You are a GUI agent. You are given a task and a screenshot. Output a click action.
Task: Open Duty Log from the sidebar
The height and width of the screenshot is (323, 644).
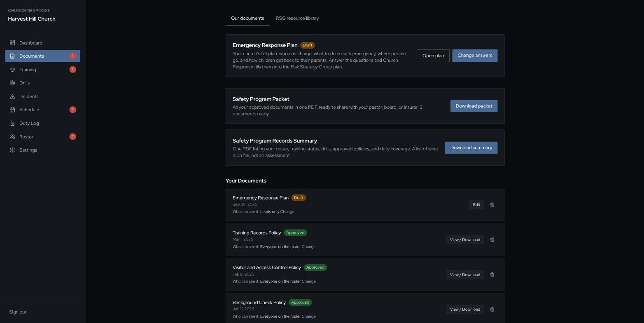(43, 123)
